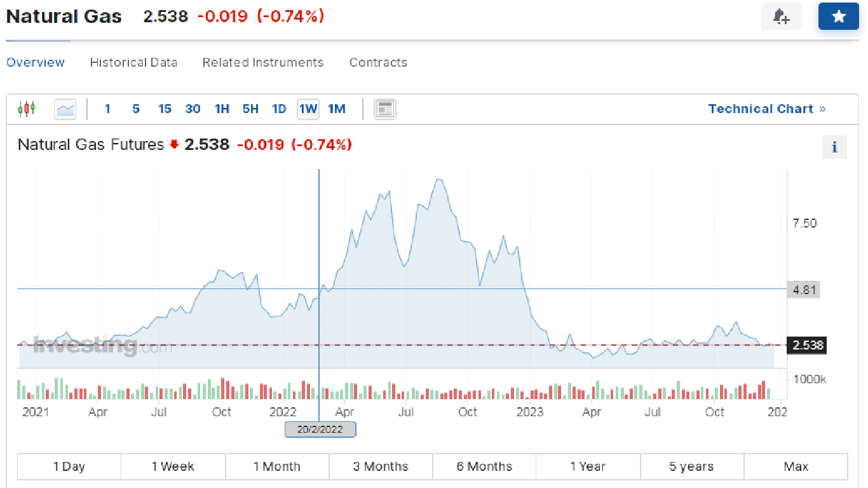Select the 3 Months range button

coord(381,466)
